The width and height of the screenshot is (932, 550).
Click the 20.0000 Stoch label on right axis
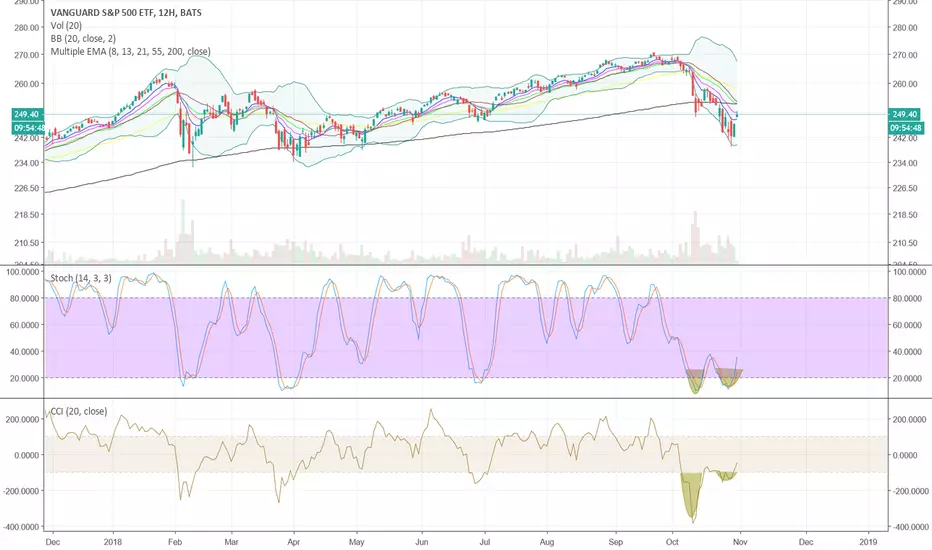click(x=909, y=378)
